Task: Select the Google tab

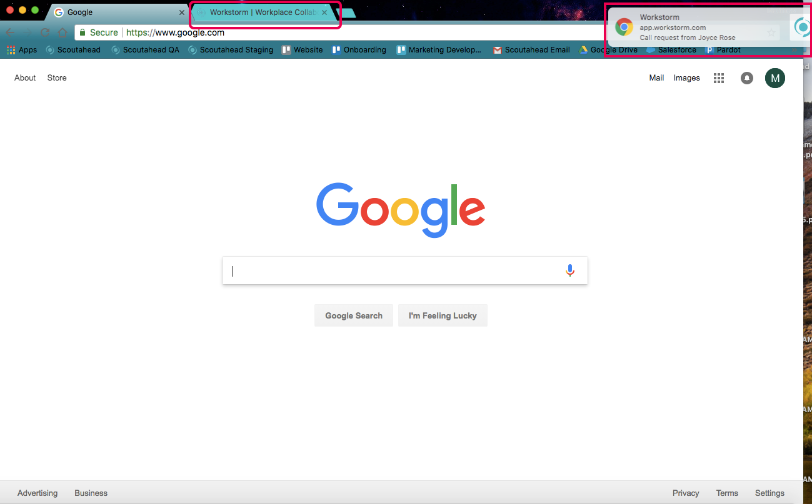Action: [113, 12]
